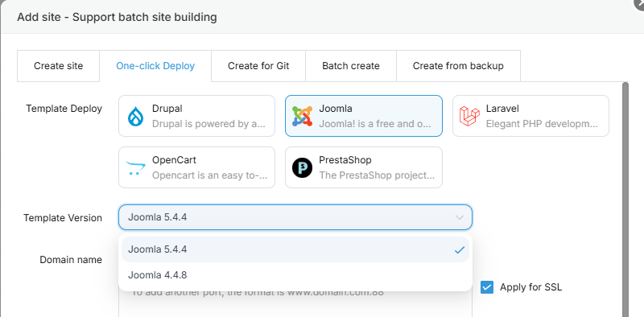
Task: Switch to the Create site tab
Action: coord(58,66)
